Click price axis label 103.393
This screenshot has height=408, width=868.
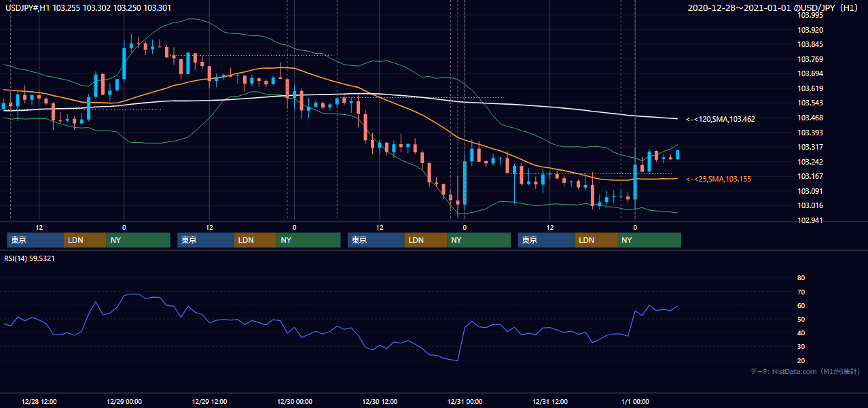pyautogui.click(x=810, y=133)
